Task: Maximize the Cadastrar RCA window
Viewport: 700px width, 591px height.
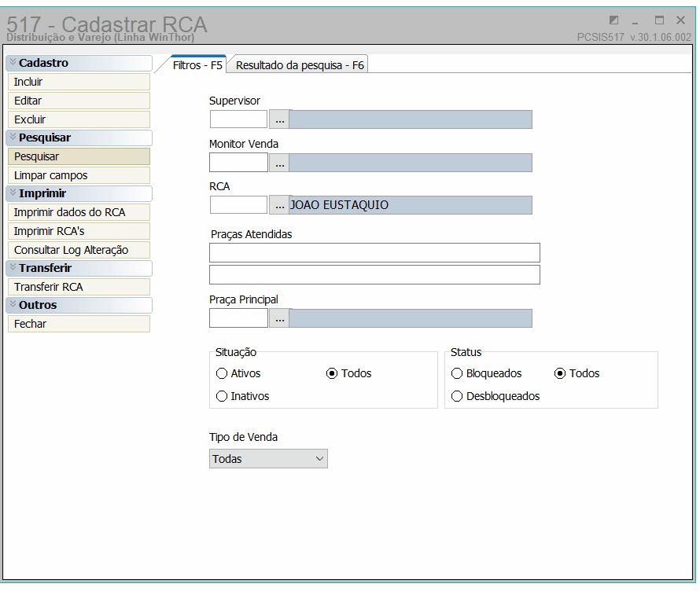Action: (x=659, y=20)
